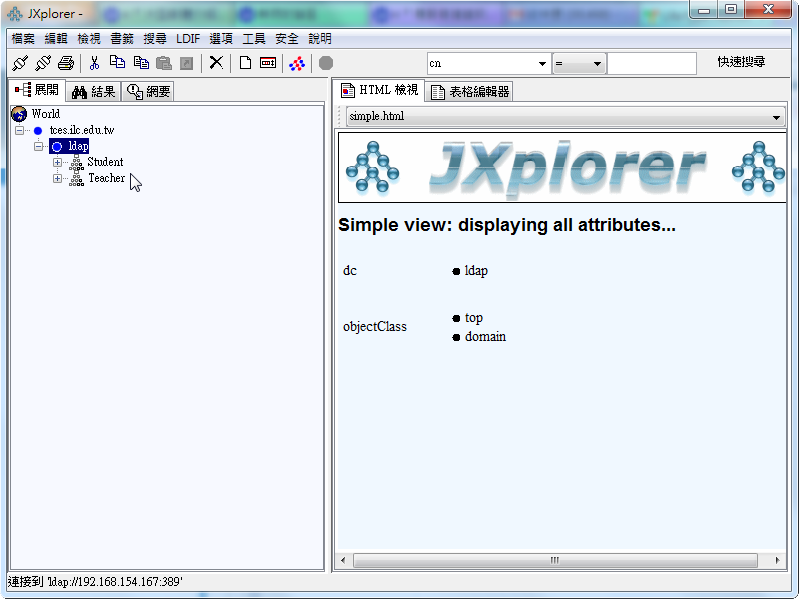The image size is (799, 599).
Task: Click the domain value text
Action: [x=485, y=337]
